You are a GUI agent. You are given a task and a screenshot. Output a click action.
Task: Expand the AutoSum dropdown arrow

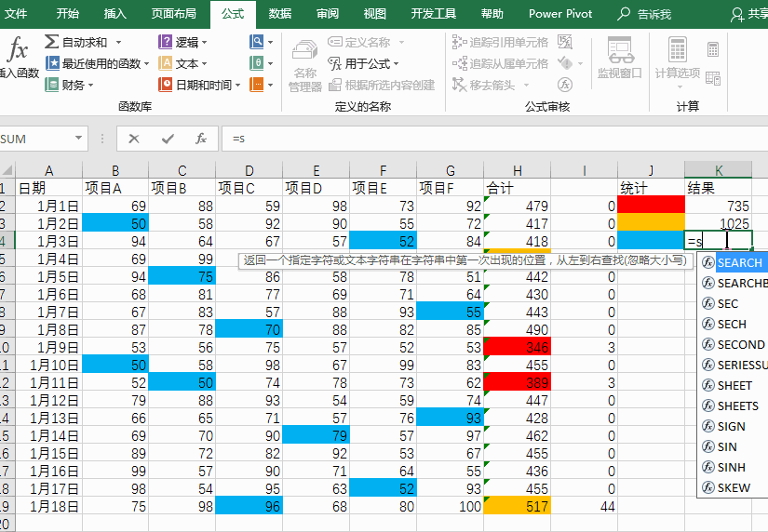click(118, 43)
